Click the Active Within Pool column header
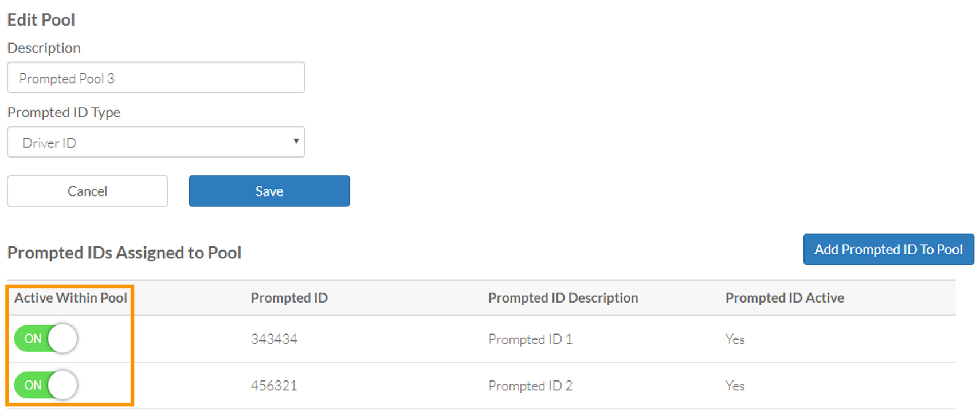 click(70, 298)
